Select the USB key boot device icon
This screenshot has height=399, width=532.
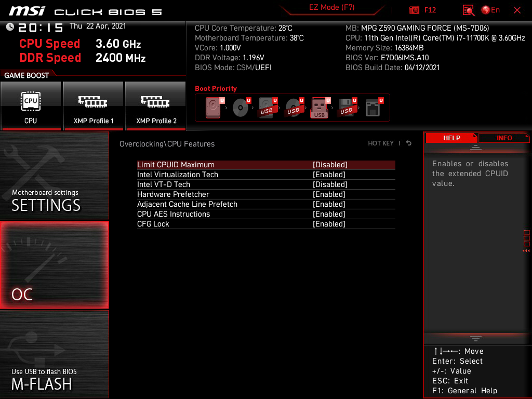[x=320, y=108]
